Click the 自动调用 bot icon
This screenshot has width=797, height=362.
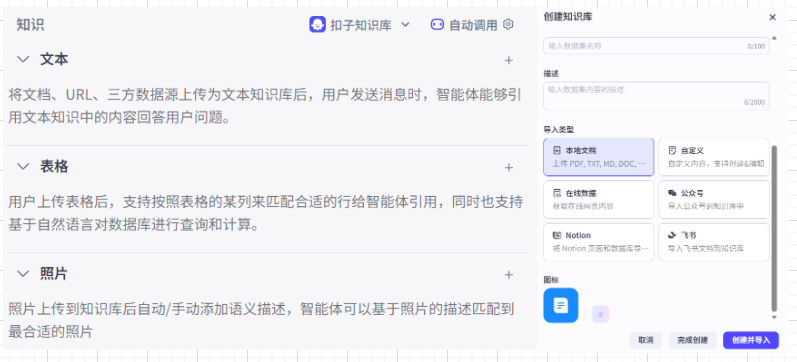click(437, 24)
